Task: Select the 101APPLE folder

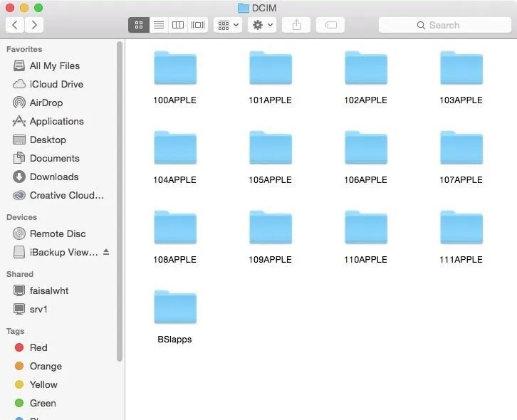Action: (271, 78)
